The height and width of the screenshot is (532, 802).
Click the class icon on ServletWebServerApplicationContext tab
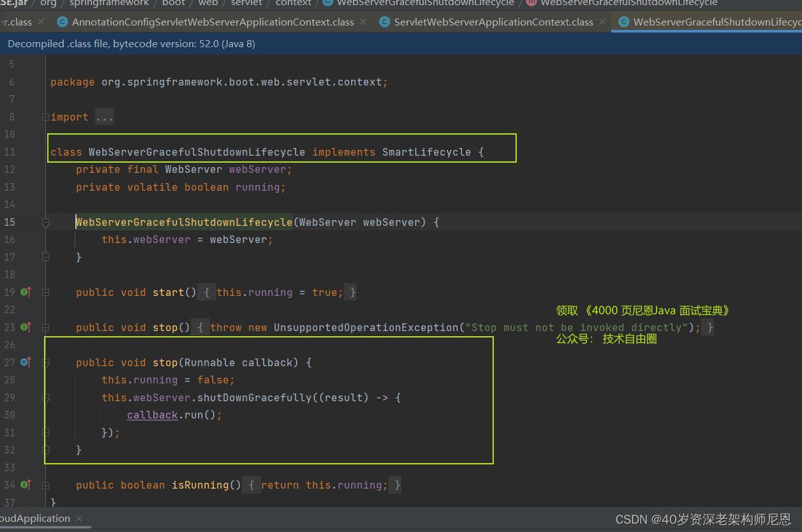(384, 22)
